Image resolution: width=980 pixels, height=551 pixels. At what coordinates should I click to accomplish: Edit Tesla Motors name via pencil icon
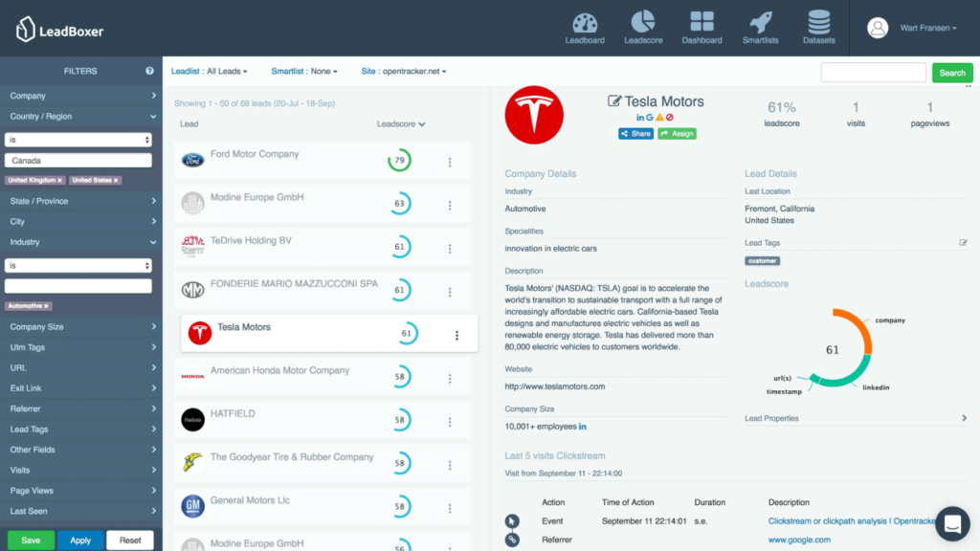(615, 99)
